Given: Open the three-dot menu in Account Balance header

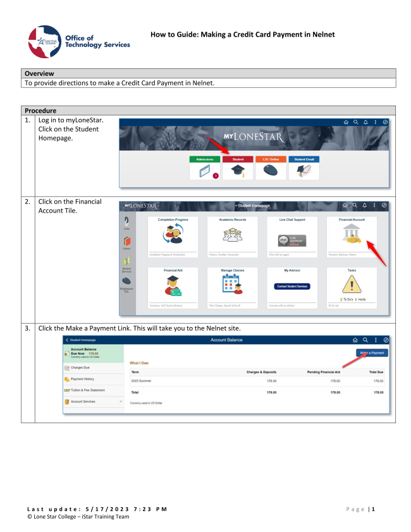Looking at the screenshot, I should (376, 340).
